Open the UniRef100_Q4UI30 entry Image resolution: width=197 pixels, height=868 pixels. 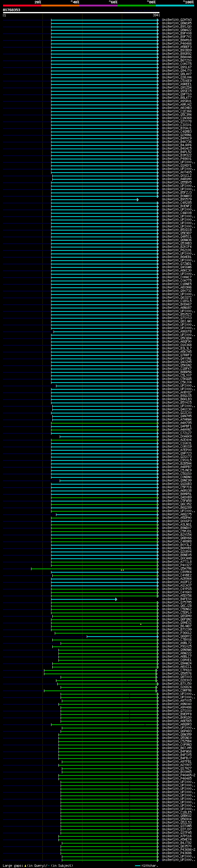177,410
